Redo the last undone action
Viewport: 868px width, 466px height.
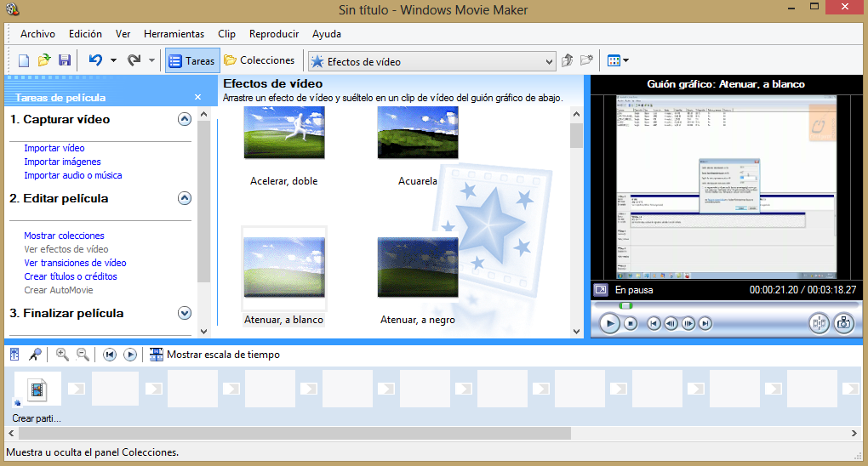pos(134,60)
